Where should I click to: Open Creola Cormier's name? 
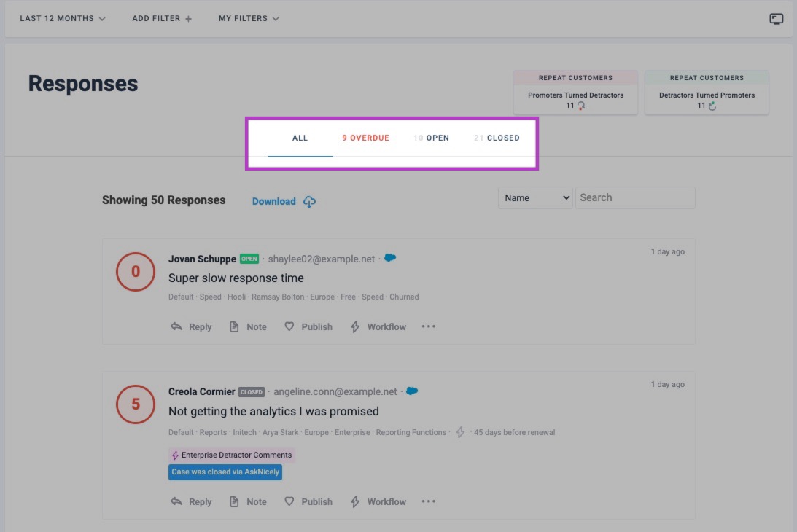[x=201, y=392]
